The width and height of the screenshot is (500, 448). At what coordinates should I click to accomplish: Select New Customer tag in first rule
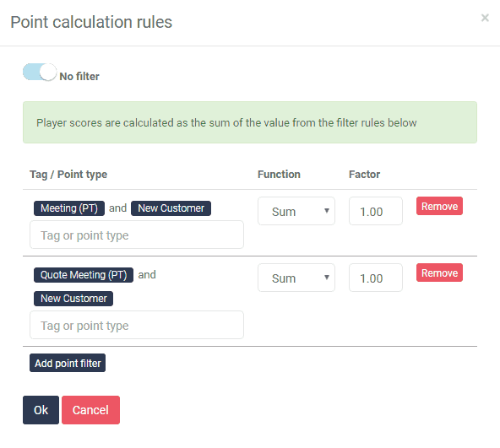tap(171, 208)
